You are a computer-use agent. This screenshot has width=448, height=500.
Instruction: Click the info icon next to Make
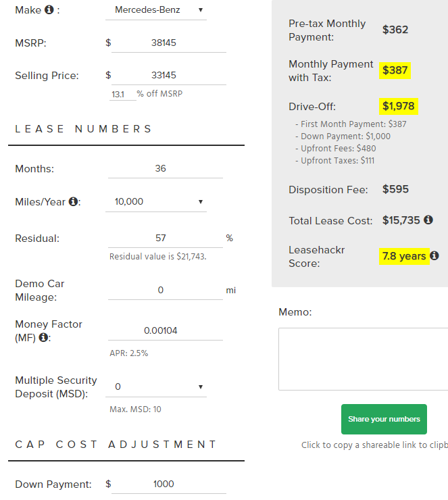(49, 9)
